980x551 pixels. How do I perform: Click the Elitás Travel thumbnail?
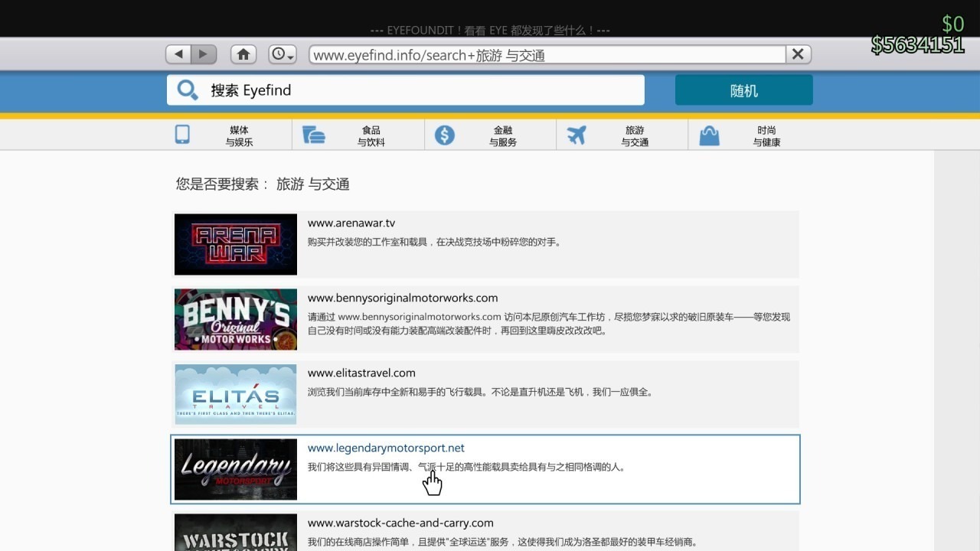(236, 394)
